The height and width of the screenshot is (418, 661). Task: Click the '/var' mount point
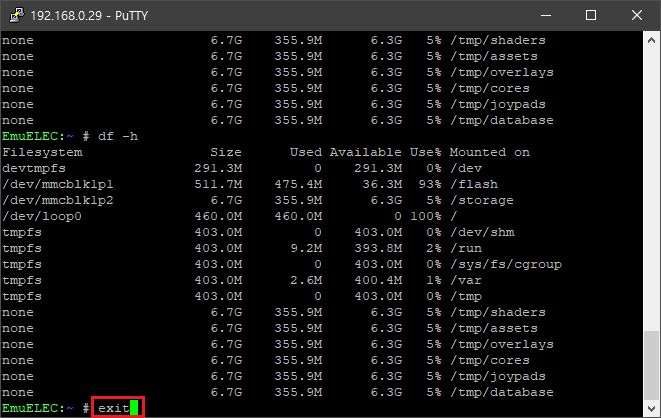tap(466, 281)
